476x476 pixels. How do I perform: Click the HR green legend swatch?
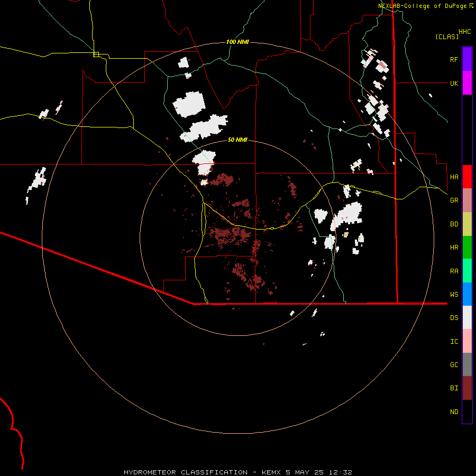point(467,247)
